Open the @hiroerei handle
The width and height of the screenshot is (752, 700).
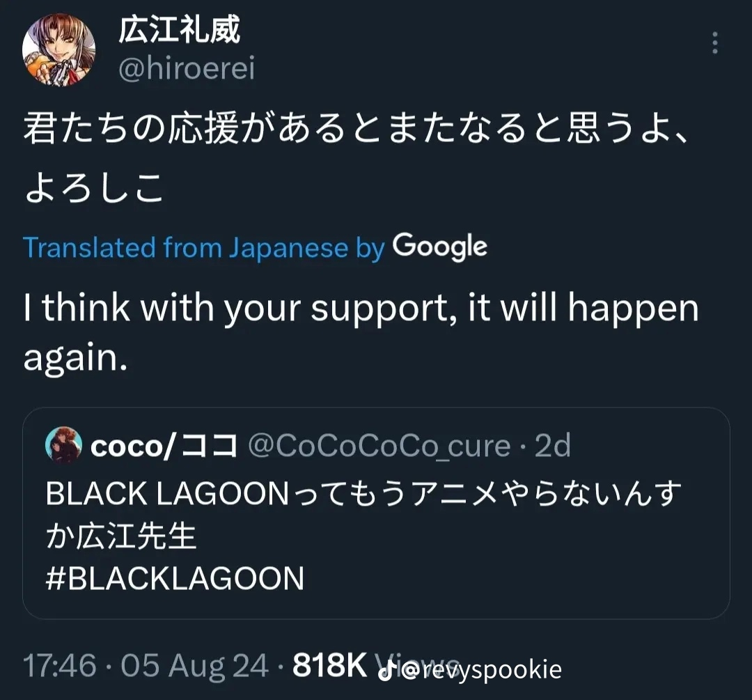(x=187, y=68)
